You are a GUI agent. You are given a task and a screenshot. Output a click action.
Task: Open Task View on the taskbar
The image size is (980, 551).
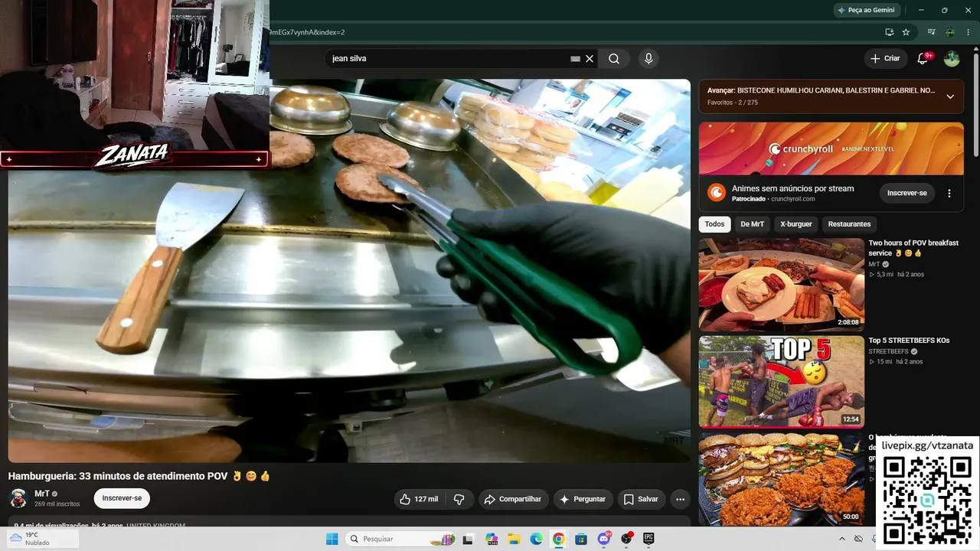click(x=468, y=539)
